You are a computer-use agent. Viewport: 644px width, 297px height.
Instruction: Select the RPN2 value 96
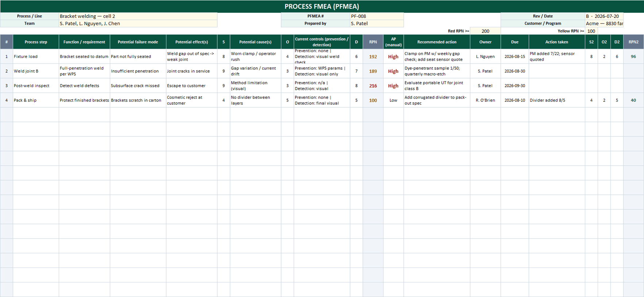point(633,57)
